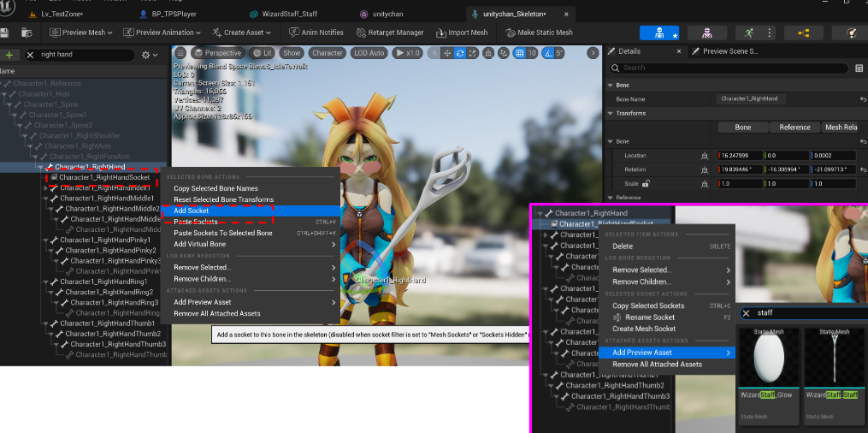The height and width of the screenshot is (433, 868).
Task: Click the Details search field
Action: pos(729,68)
